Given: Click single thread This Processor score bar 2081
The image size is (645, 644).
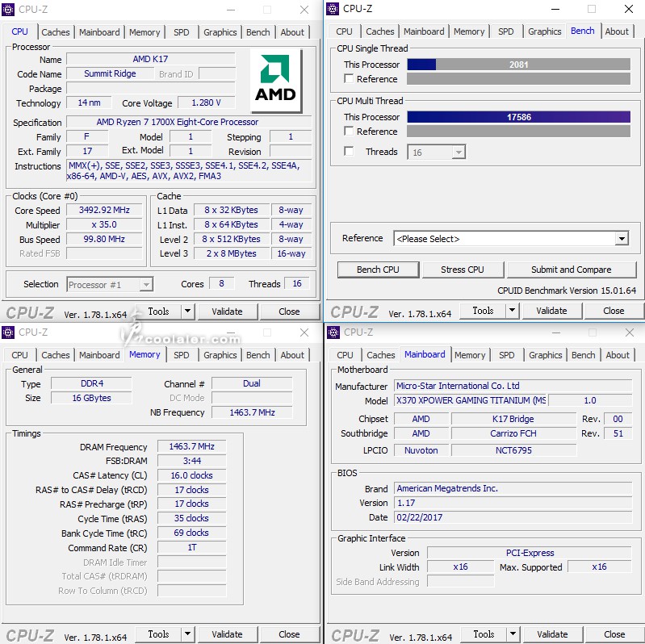Looking at the screenshot, I should click(519, 64).
